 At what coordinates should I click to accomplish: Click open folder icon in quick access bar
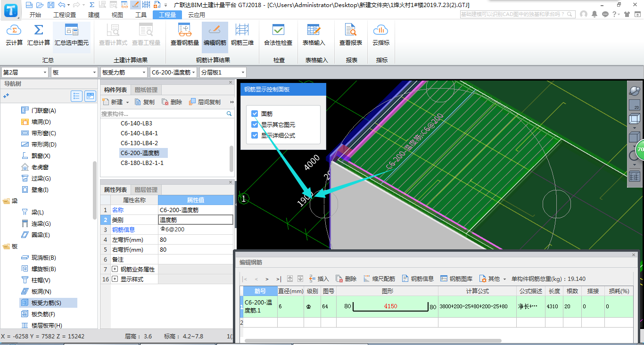pos(40,5)
